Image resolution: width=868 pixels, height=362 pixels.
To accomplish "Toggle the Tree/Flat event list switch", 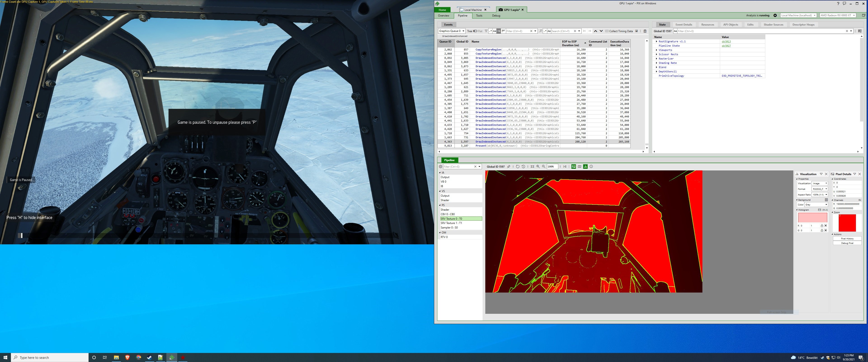I will coord(475,31).
